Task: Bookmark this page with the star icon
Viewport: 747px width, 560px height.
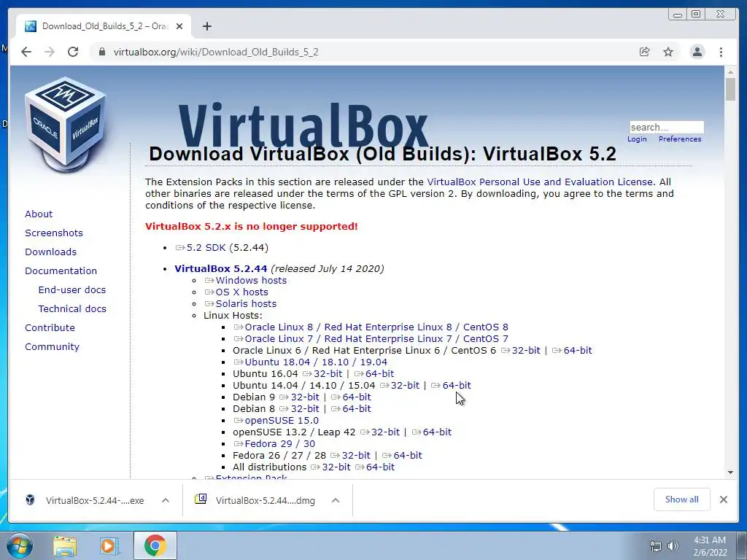Action: [668, 52]
